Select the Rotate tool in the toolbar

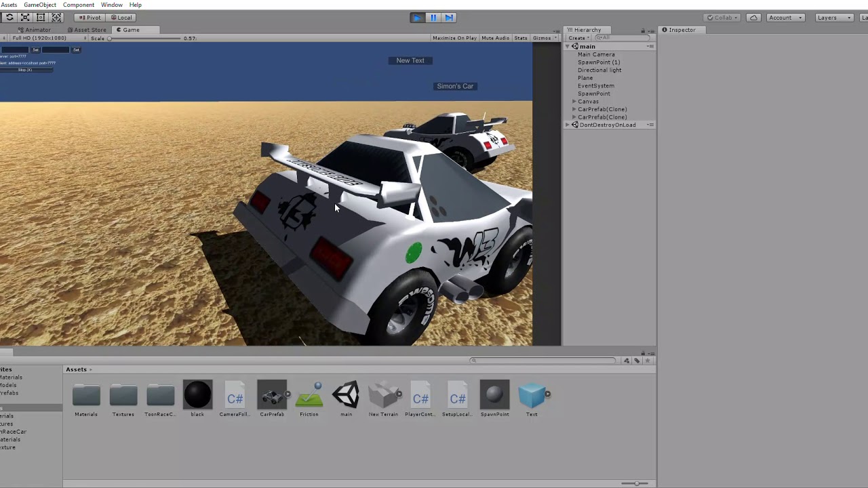click(x=9, y=18)
